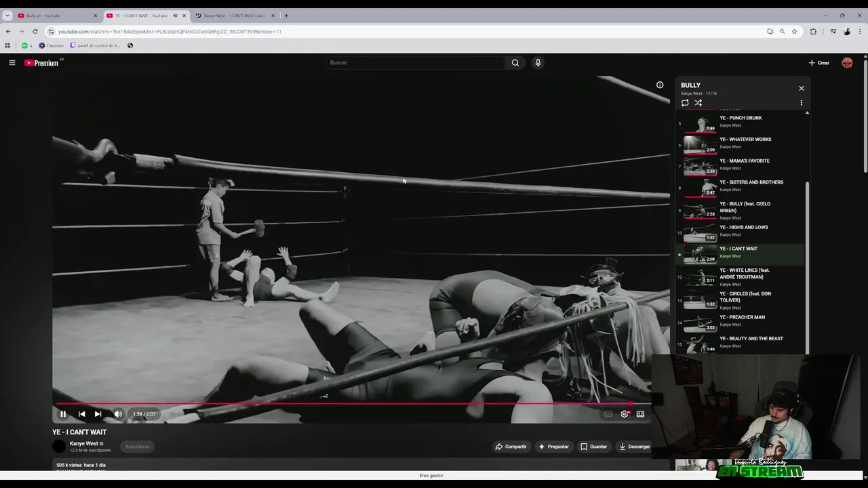Share the video with Compartir
This screenshot has height=488, width=868.
[x=511, y=447]
